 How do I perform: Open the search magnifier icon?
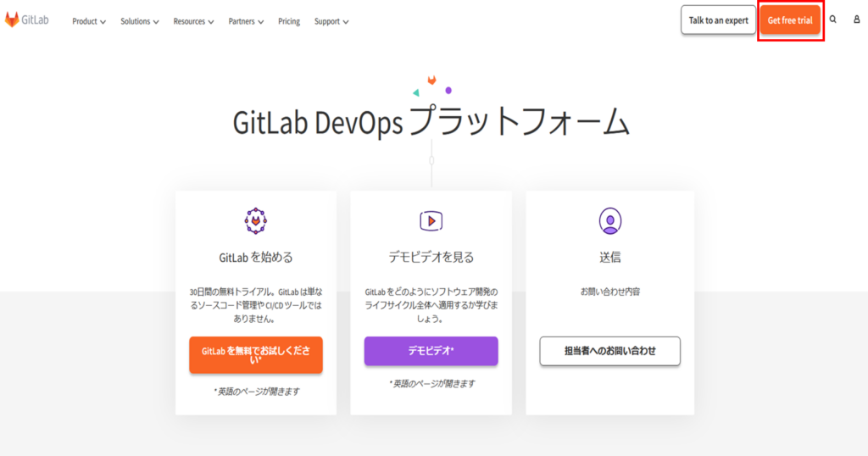[x=832, y=19]
